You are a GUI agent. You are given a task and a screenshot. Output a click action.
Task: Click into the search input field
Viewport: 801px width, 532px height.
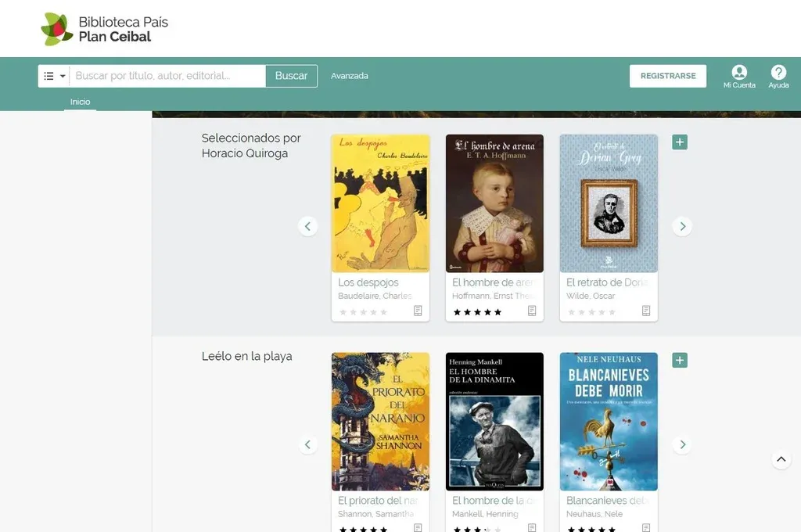[x=167, y=76]
